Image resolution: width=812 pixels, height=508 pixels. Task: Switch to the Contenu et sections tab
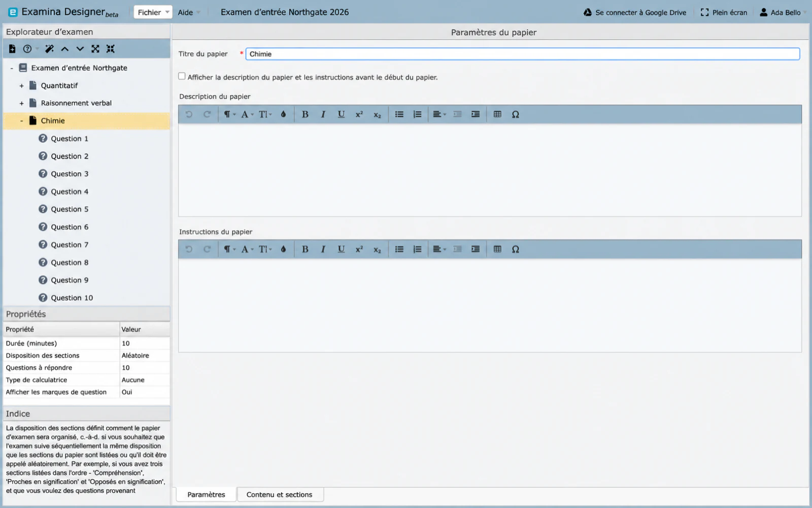pyautogui.click(x=280, y=494)
